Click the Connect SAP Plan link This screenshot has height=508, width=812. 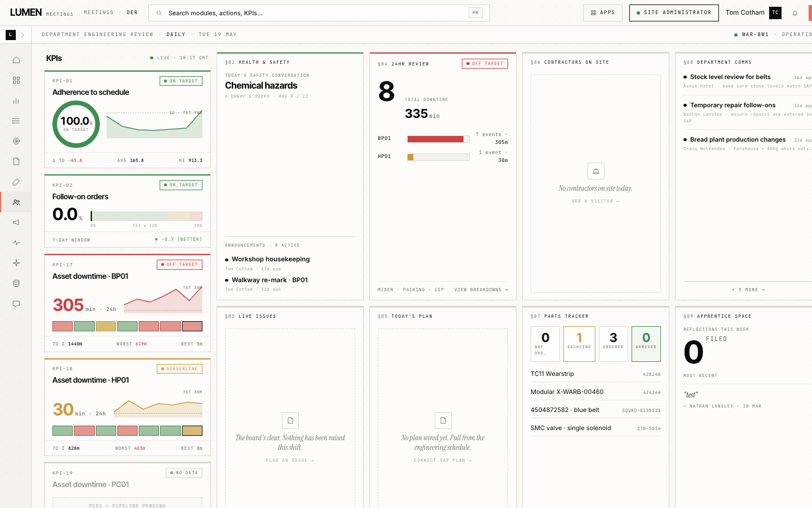(x=443, y=460)
